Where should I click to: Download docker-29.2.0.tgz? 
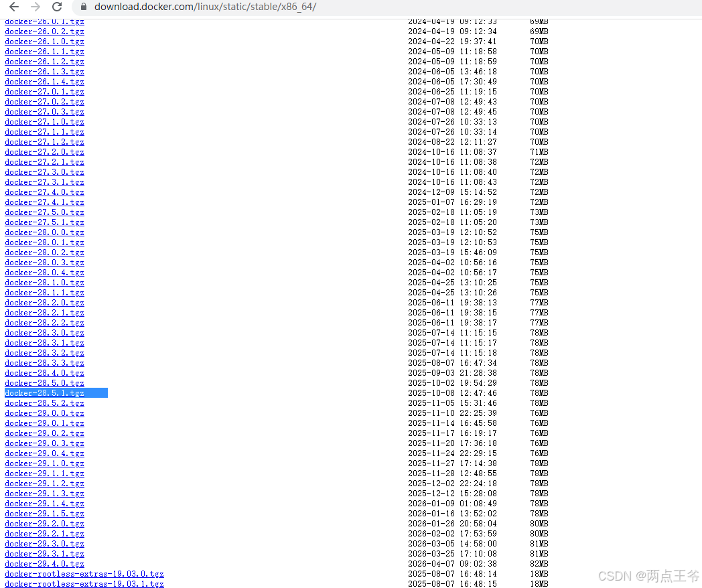tap(44, 524)
